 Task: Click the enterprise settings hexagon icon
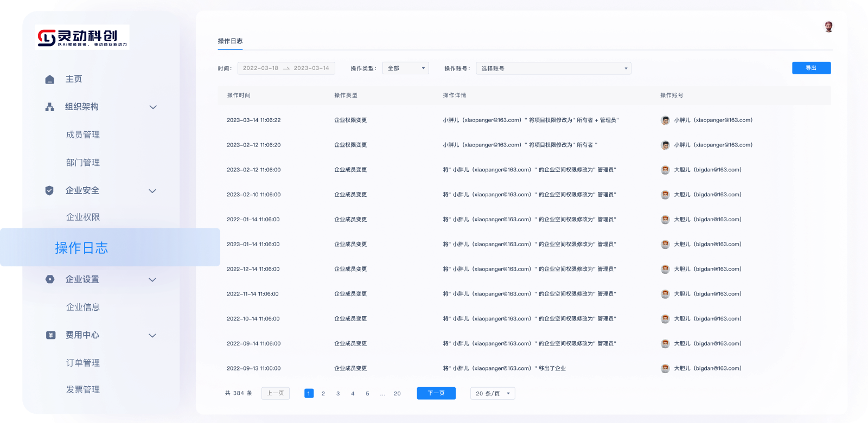coord(50,279)
